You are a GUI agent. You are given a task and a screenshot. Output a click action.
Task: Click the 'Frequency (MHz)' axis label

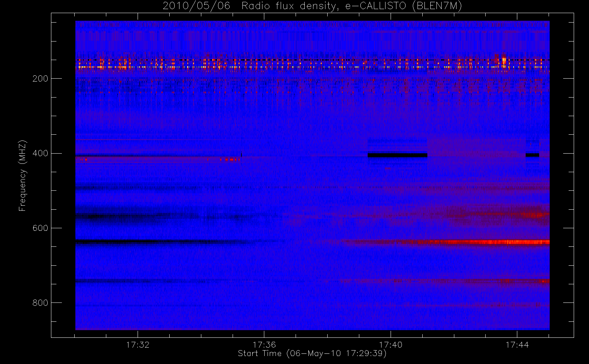23,175
